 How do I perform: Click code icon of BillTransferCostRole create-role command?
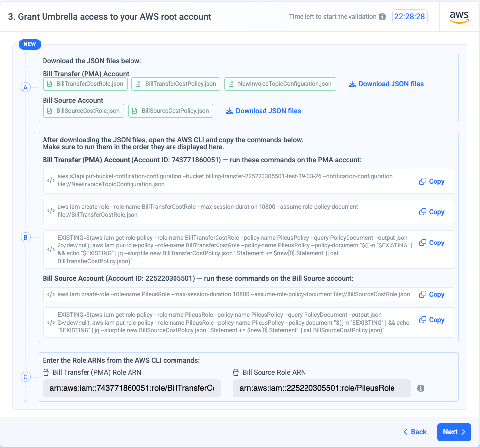(x=51, y=211)
